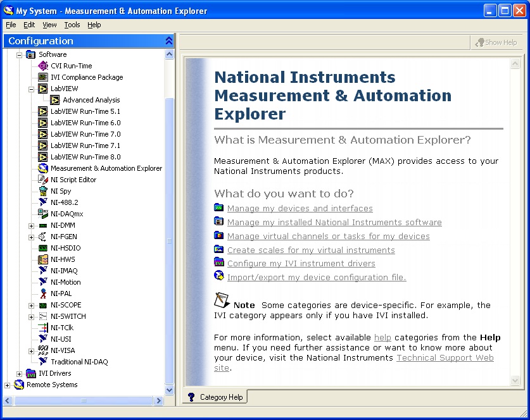530x420 pixels.
Task: Open the View menu
Action: (49, 25)
